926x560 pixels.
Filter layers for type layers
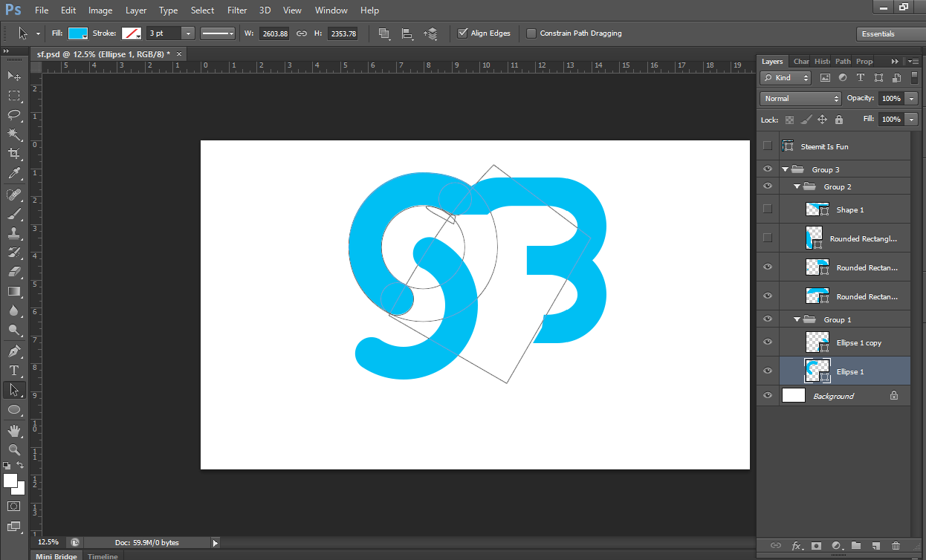click(x=861, y=77)
